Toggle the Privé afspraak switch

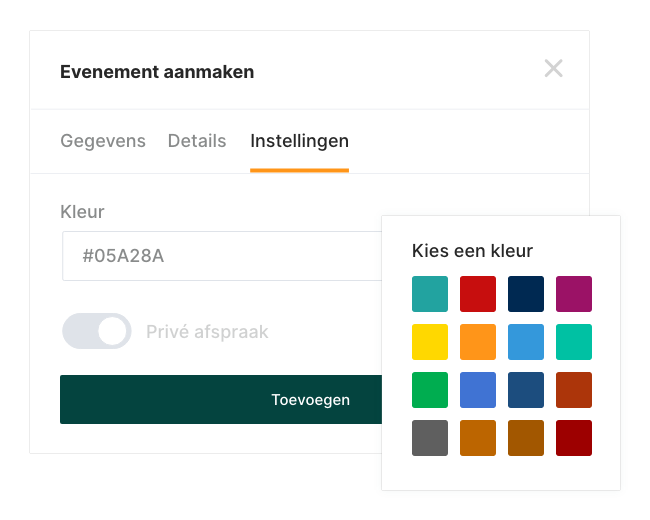click(97, 332)
